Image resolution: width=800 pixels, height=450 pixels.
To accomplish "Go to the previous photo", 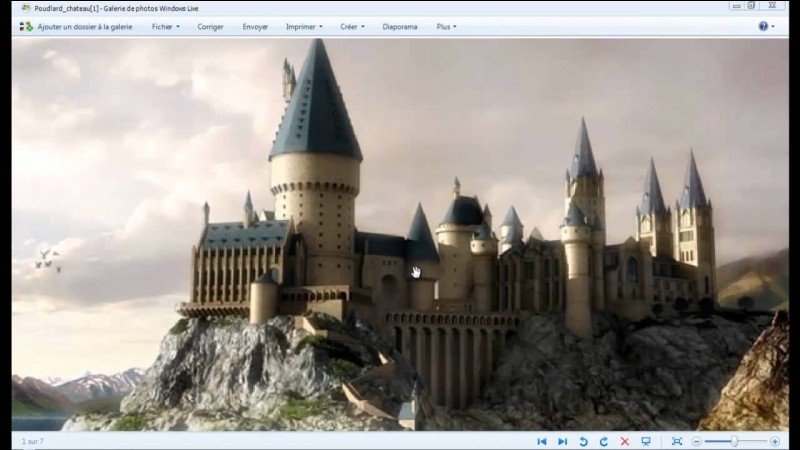I will pyautogui.click(x=542, y=441).
